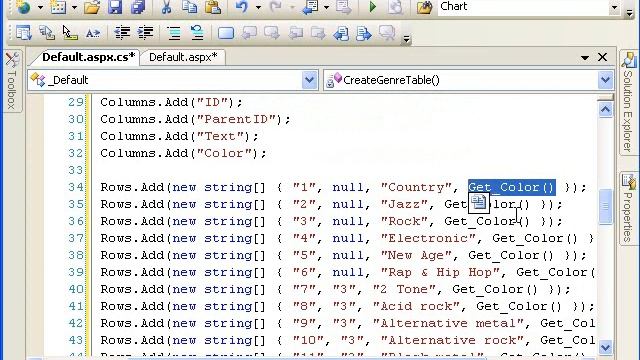Click the next bookmark in folder icon
This screenshot has width=640, height=360.
pos(318,33)
